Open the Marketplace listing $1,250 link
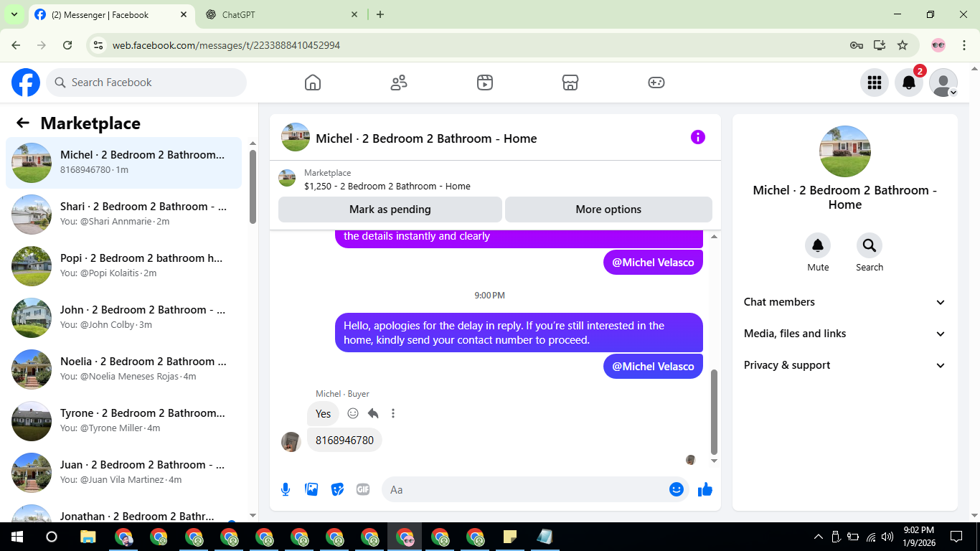The height and width of the screenshot is (551, 980). 387,186
